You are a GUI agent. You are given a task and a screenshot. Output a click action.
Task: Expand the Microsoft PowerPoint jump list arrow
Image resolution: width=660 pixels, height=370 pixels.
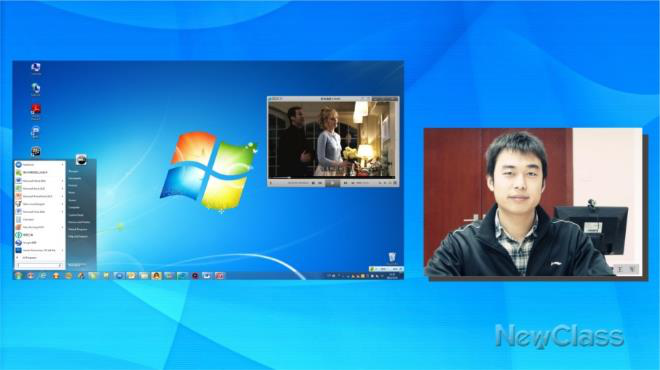63,196
